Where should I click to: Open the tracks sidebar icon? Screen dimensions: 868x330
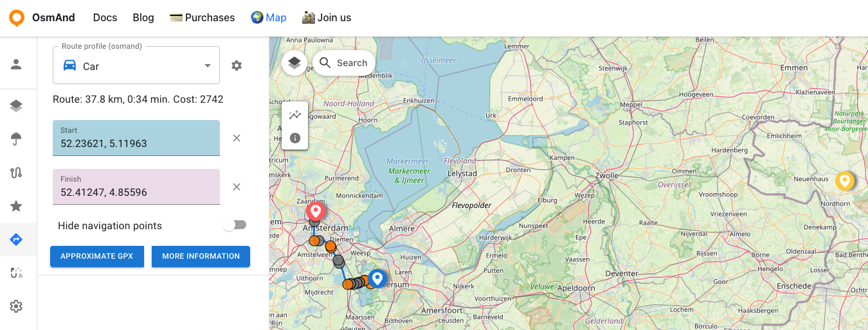pos(17,172)
